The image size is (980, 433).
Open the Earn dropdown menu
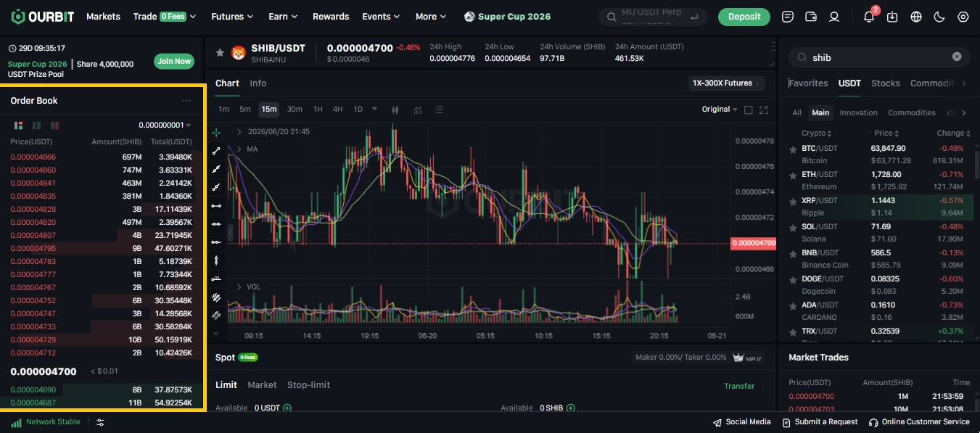point(283,16)
